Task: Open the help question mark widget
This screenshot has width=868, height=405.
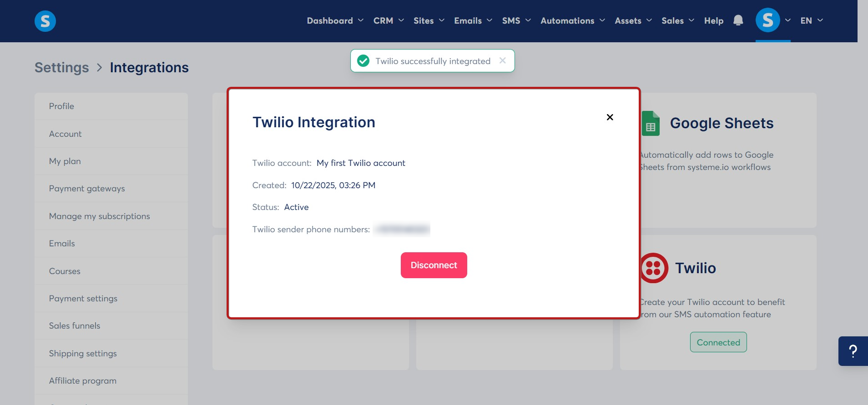Action: pyautogui.click(x=853, y=351)
